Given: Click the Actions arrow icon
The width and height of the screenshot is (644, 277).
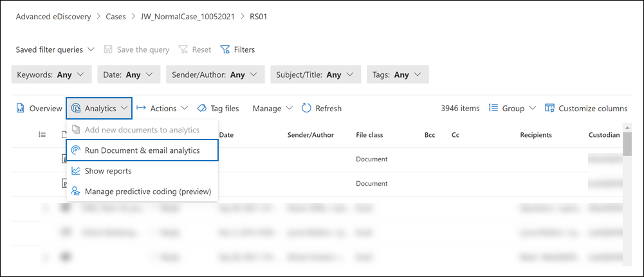Looking at the screenshot, I should pyautogui.click(x=142, y=109).
